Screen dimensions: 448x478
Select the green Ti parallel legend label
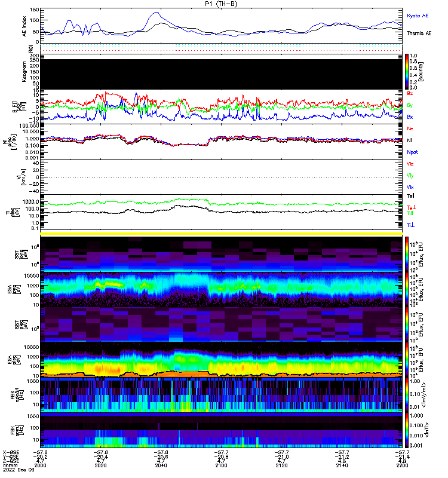tap(410, 213)
